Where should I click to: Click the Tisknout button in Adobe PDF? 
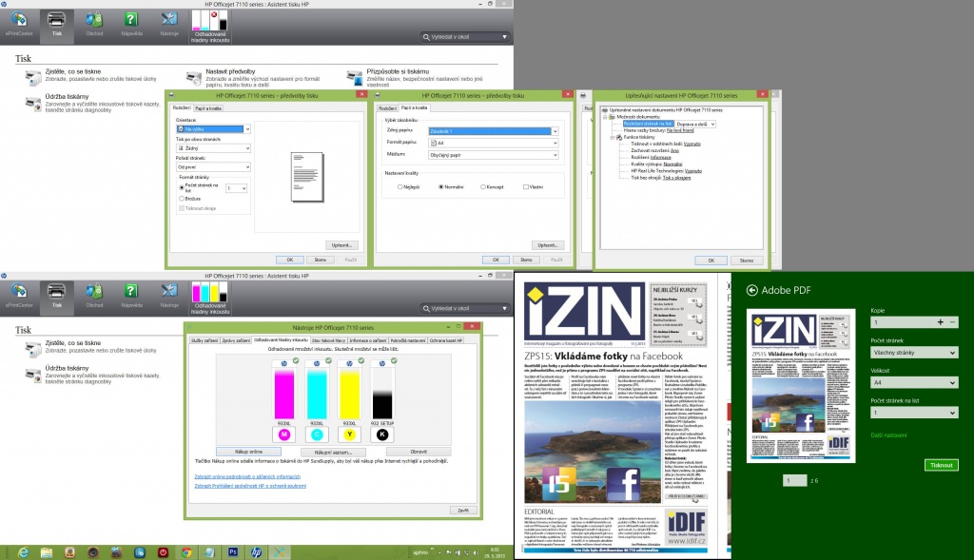tap(941, 465)
